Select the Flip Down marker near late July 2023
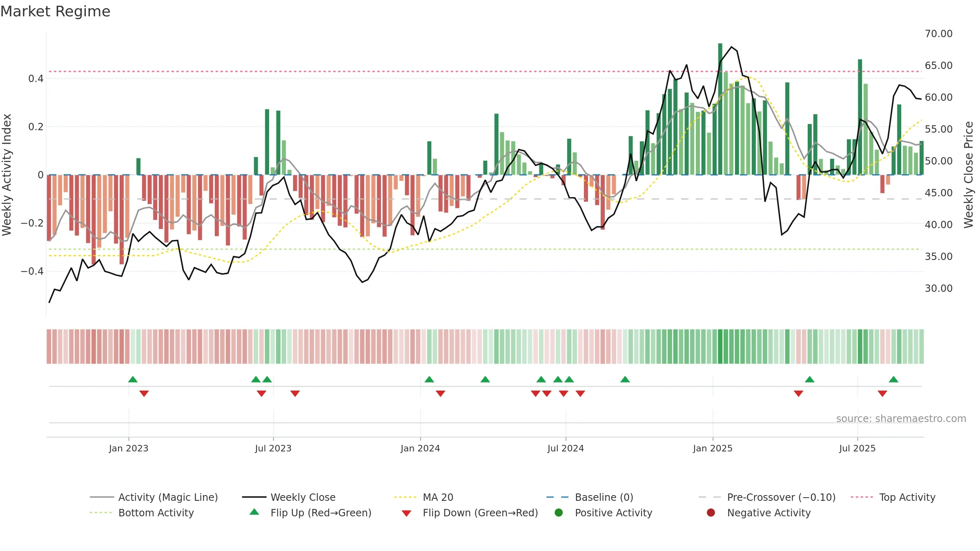This screenshot has width=980, height=551. (x=295, y=393)
